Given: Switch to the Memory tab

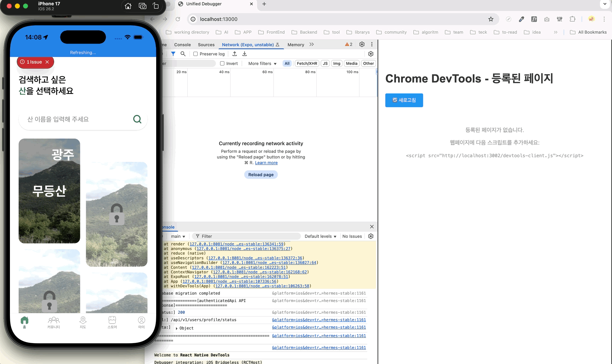Looking at the screenshot, I should (296, 45).
